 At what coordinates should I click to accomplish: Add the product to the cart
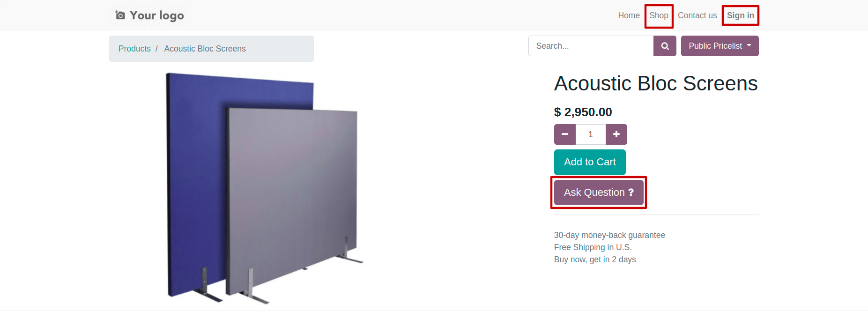coord(590,162)
